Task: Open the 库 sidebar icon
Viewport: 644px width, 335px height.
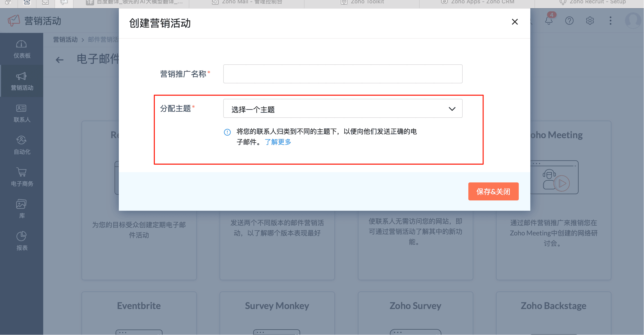Action: (x=22, y=205)
